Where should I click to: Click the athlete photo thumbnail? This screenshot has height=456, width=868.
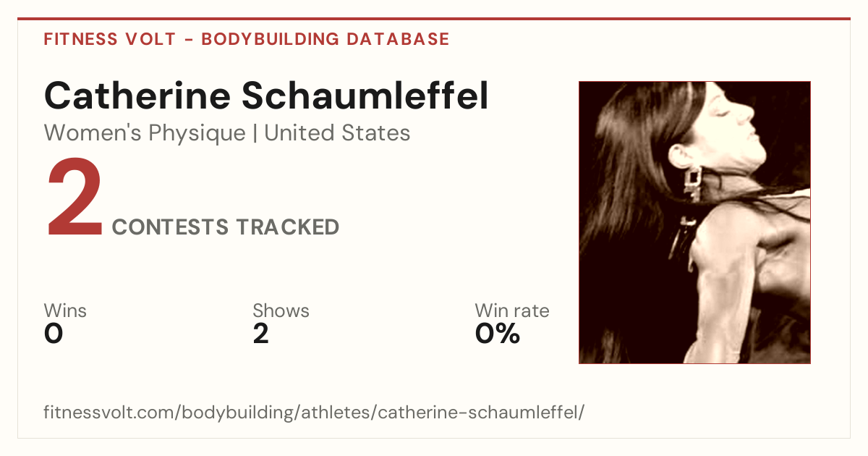pyautogui.click(x=694, y=222)
